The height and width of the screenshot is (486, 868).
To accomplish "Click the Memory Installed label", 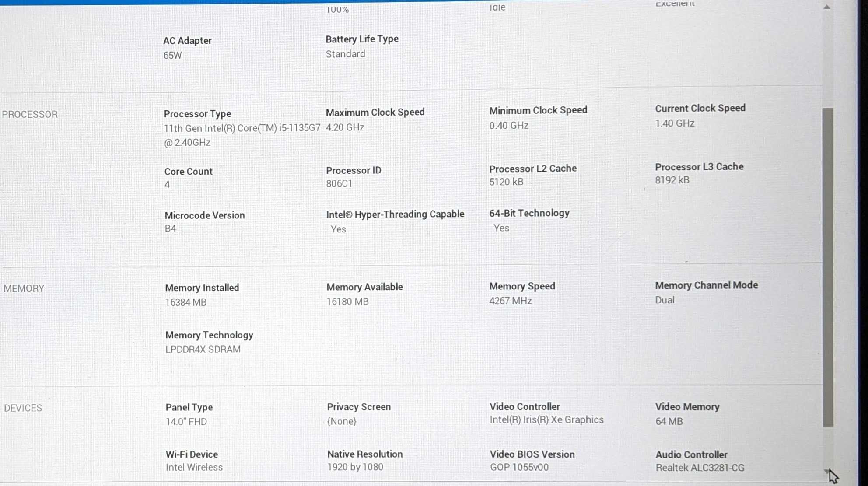I will [202, 288].
